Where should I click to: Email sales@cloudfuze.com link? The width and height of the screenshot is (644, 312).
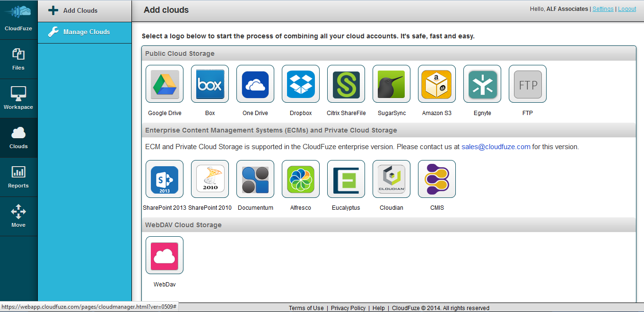tap(496, 147)
